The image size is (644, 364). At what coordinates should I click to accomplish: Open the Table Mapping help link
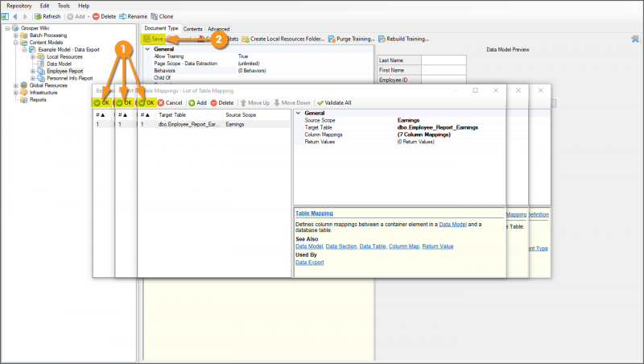point(314,213)
